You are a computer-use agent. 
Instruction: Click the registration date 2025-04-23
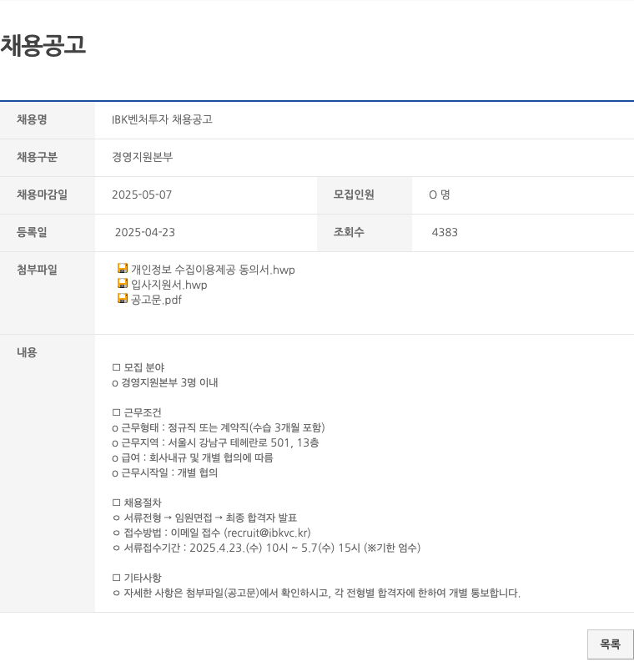tap(145, 232)
